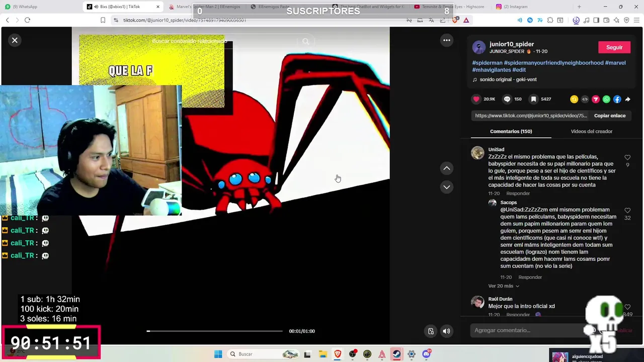The height and width of the screenshot is (362, 644).
Task: Copy link with Copiar enlace button
Action: click(x=610, y=116)
